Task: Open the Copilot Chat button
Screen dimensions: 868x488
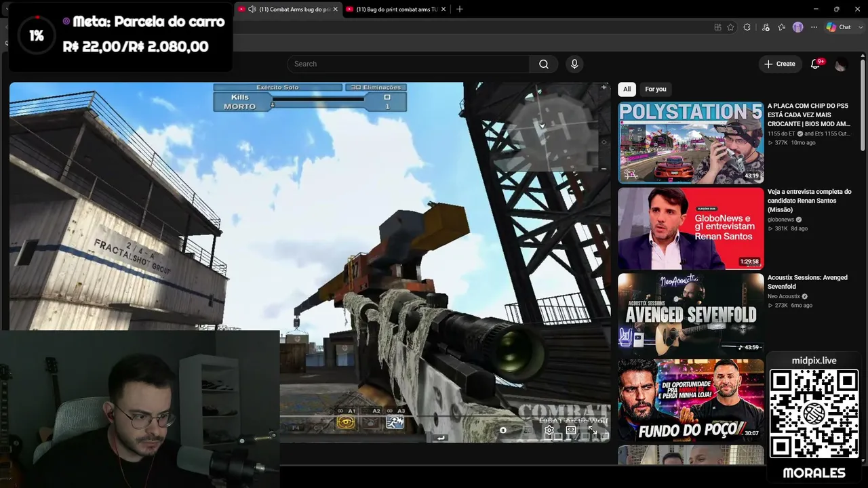Action: pyautogui.click(x=839, y=27)
